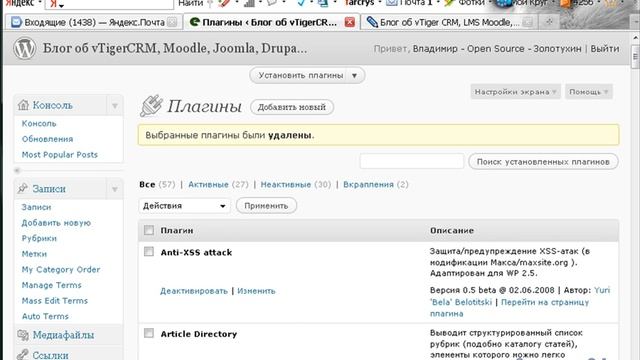The height and width of the screenshot is (360, 640).
Task: Click the vertical scrollbar thumb
Action: pyautogui.click(x=636, y=57)
